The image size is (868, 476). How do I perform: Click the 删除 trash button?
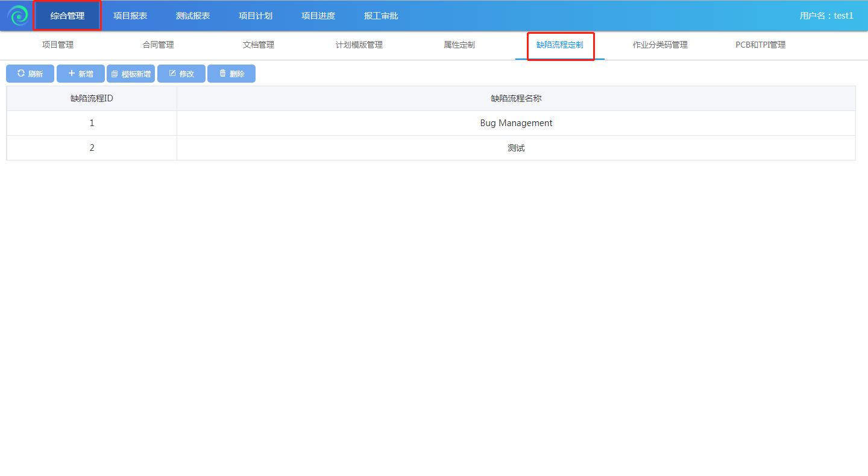[231, 74]
